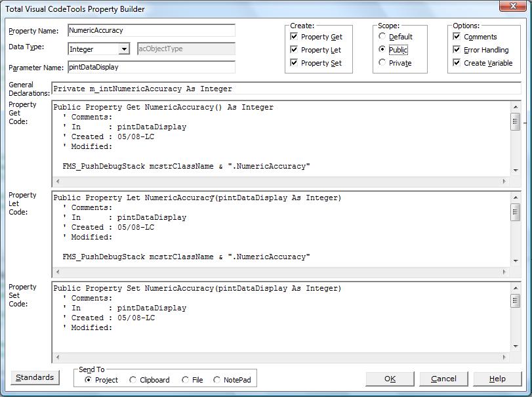532x397 pixels.
Task: Click the left arrow of Property Set horizontal scrollbar
Action: (58, 357)
